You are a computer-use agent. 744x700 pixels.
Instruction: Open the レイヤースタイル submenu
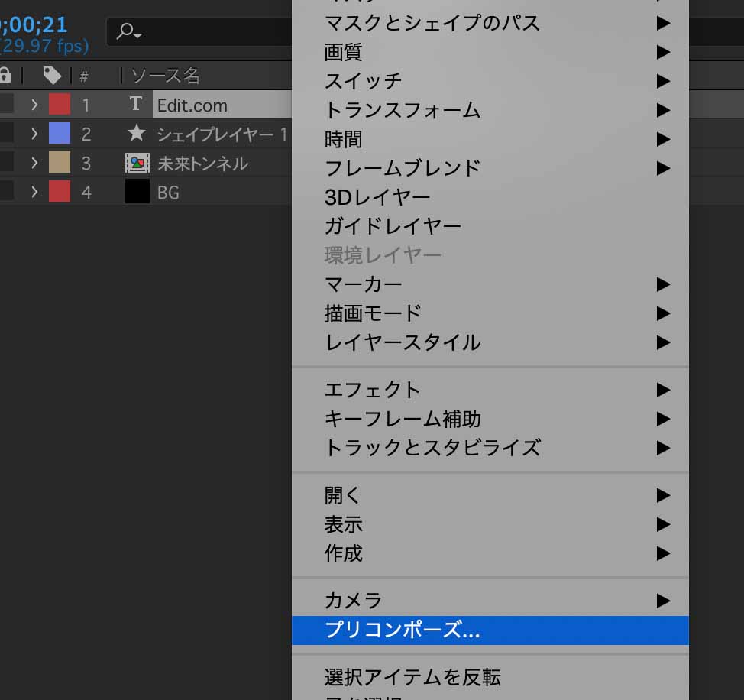pyautogui.click(x=490, y=342)
